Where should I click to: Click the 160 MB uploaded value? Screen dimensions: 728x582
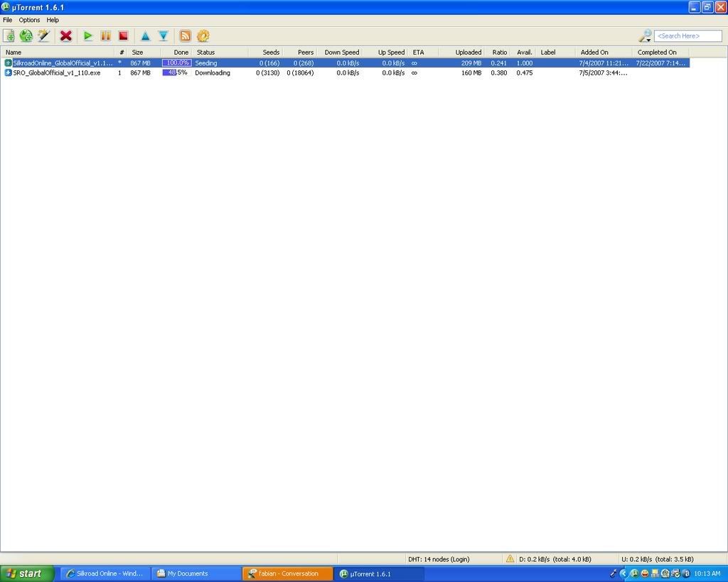471,73
